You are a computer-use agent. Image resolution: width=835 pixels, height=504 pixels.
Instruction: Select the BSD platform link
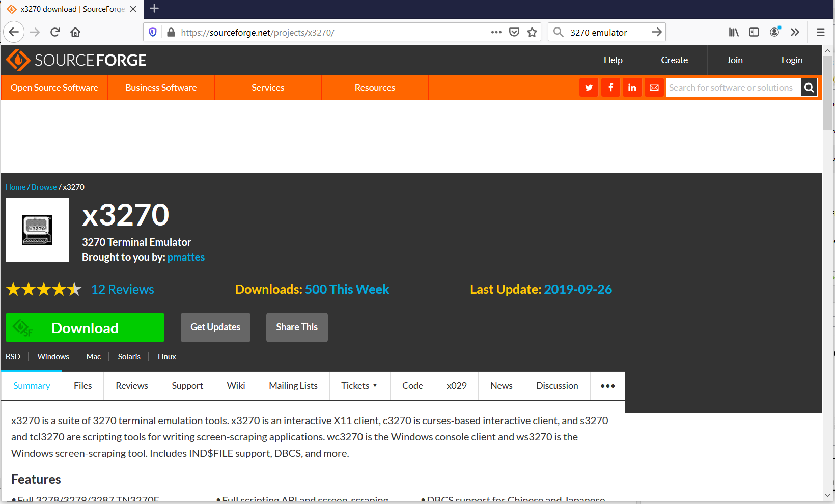pyautogui.click(x=13, y=357)
